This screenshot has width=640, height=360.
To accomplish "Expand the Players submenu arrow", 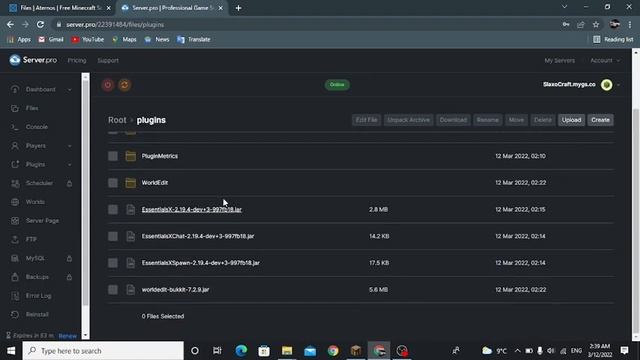I will click(x=69, y=146).
